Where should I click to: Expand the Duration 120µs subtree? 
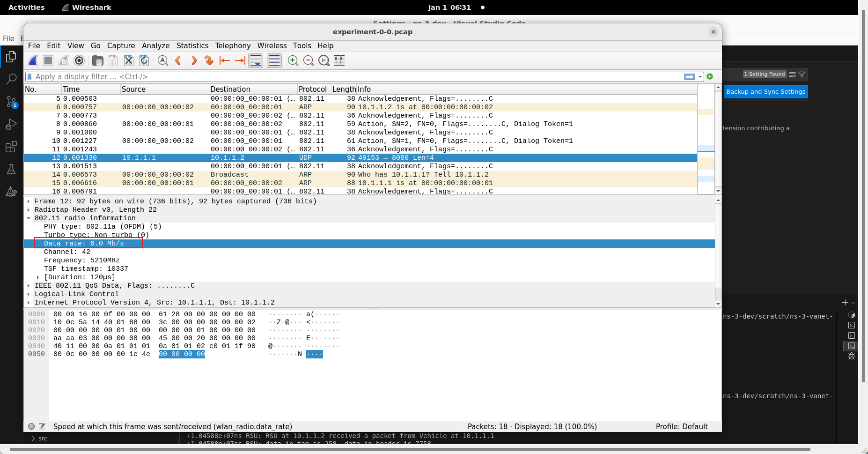pyautogui.click(x=38, y=277)
